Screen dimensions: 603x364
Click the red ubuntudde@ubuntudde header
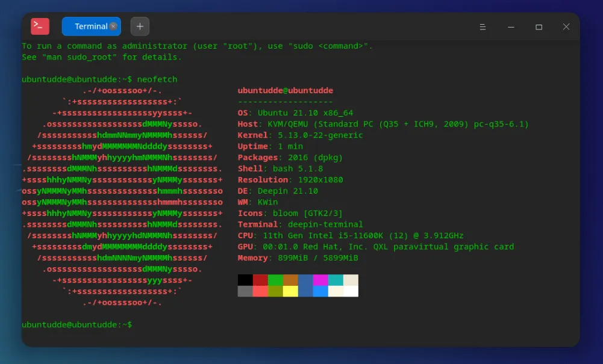coord(285,91)
